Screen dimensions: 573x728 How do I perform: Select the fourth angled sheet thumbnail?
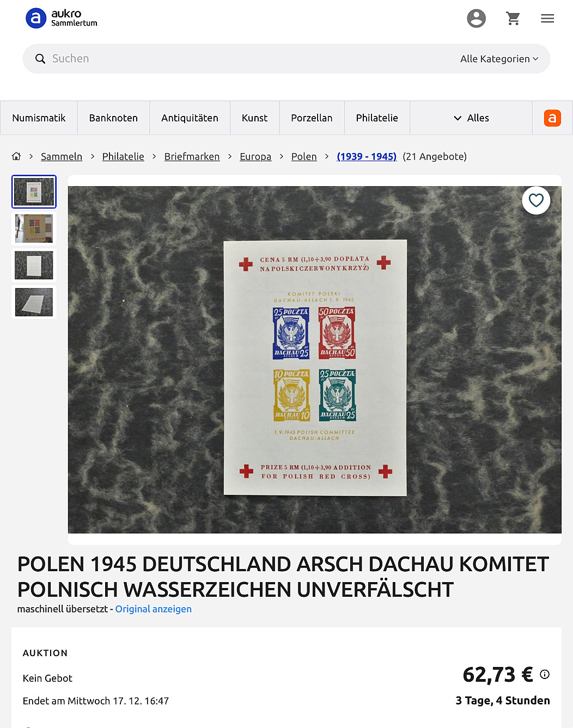point(34,302)
